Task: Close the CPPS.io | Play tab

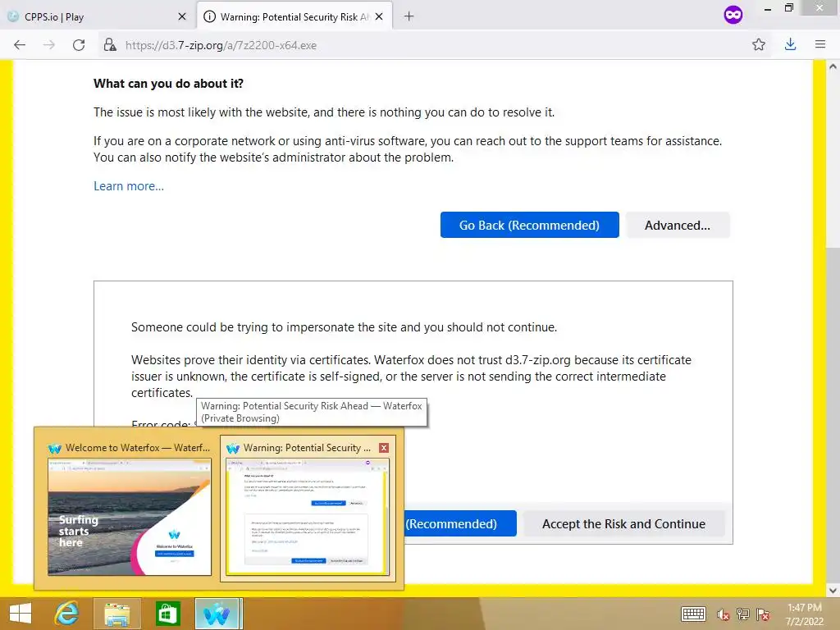Action: [182, 16]
